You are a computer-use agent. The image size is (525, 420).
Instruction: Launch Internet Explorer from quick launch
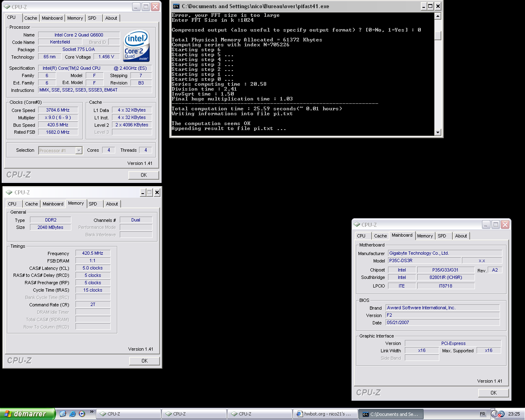73,414
